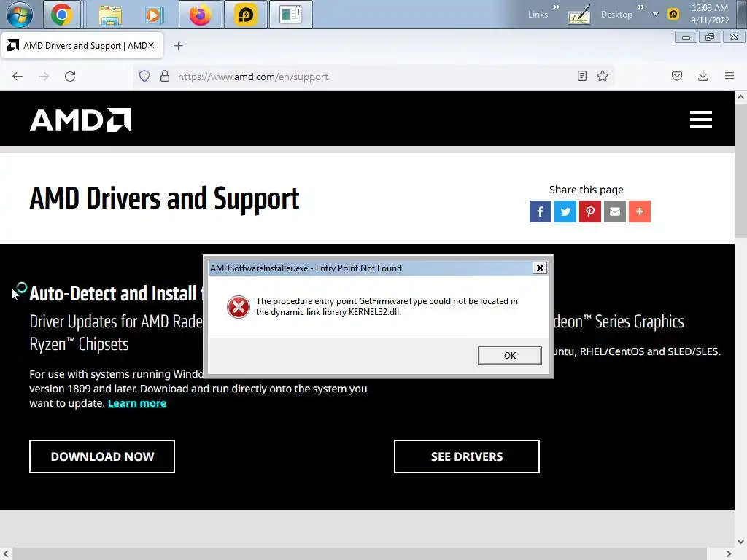Go forward one page
747x560 pixels.
[x=44, y=76]
